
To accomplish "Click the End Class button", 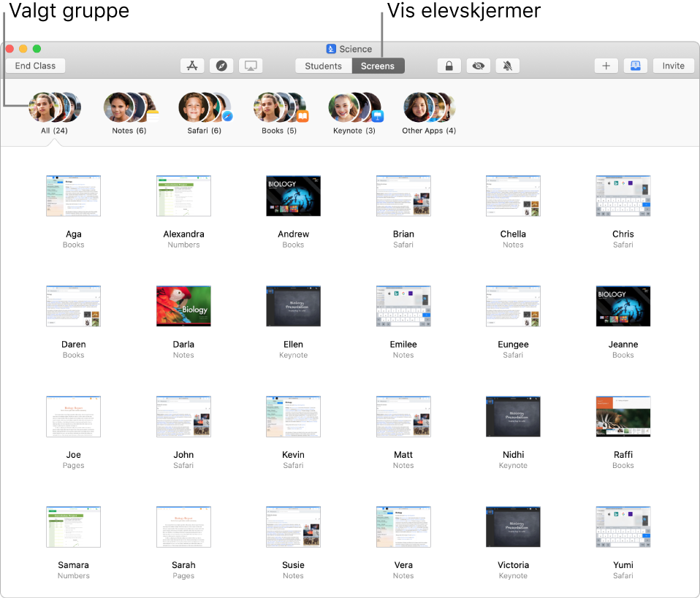I will pos(35,66).
